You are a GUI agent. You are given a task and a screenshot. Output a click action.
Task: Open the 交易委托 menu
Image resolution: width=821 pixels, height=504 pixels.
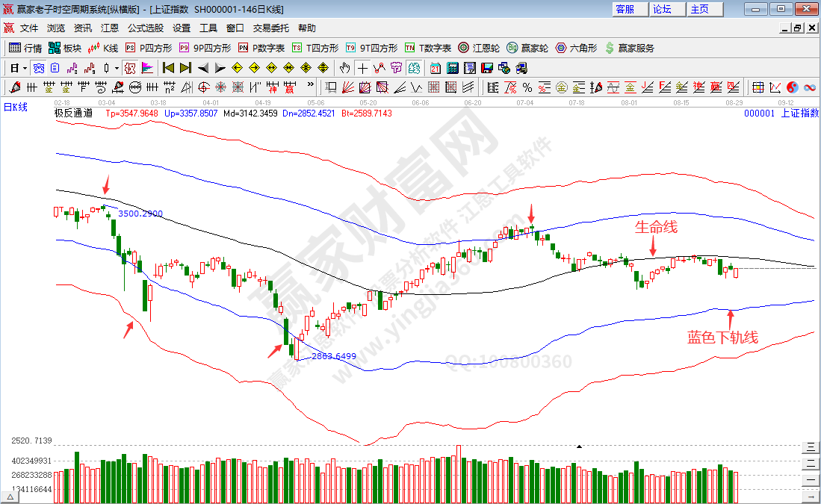pyautogui.click(x=270, y=28)
